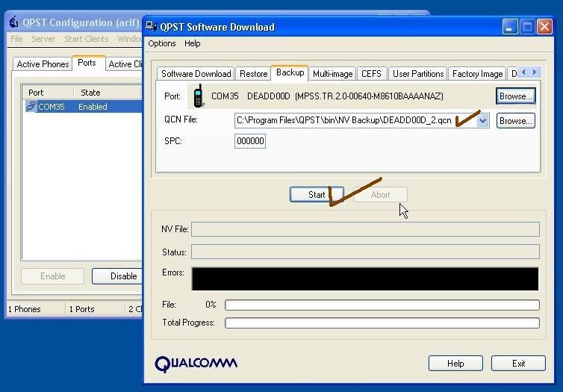Image resolution: width=563 pixels, height=392 pixels.
Task: Click the Exit button
Action: [x=518, y=364]
